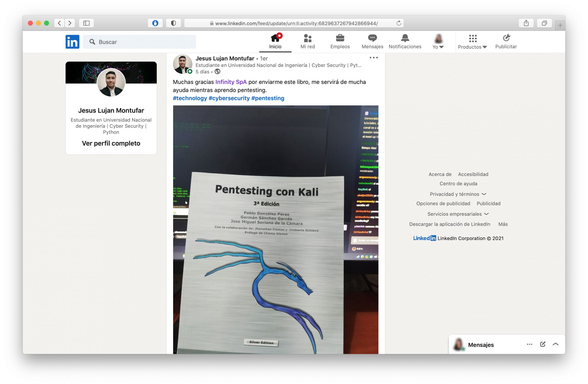Image resolution: width=588 pixels, height=384 pixels.
Task: Focus the Buscar search field
Action: [x=139, y=42]
